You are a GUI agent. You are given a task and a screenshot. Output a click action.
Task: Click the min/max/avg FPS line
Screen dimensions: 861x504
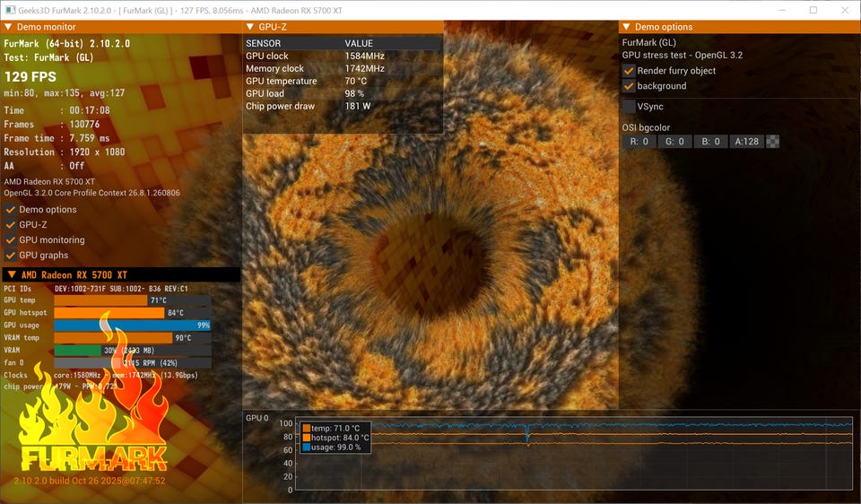(x=65, y=93)
